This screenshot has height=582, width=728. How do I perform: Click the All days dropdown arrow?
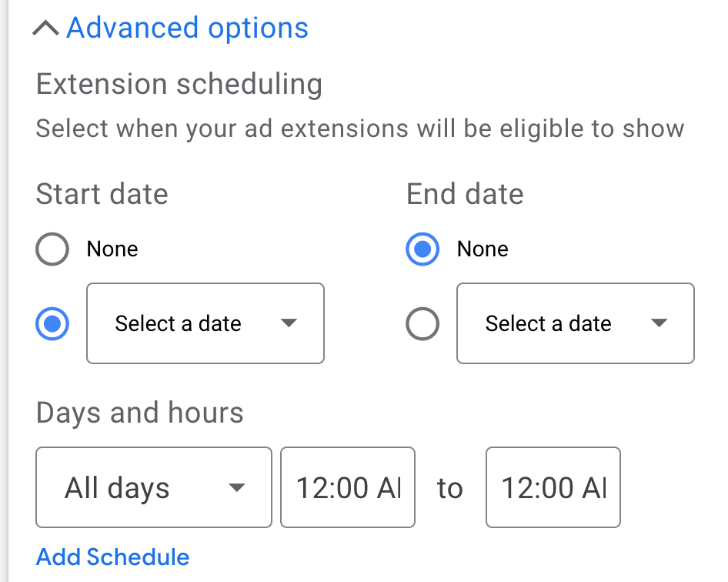239,487
